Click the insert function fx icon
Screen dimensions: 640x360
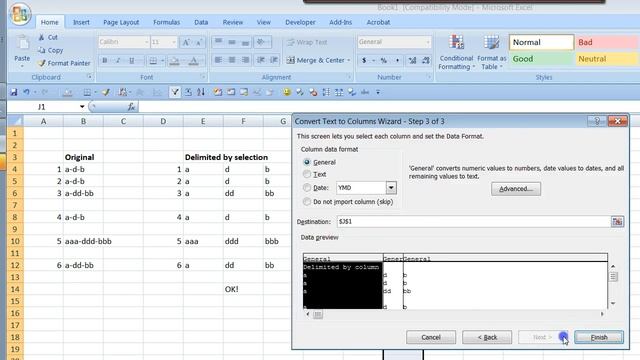131,107
